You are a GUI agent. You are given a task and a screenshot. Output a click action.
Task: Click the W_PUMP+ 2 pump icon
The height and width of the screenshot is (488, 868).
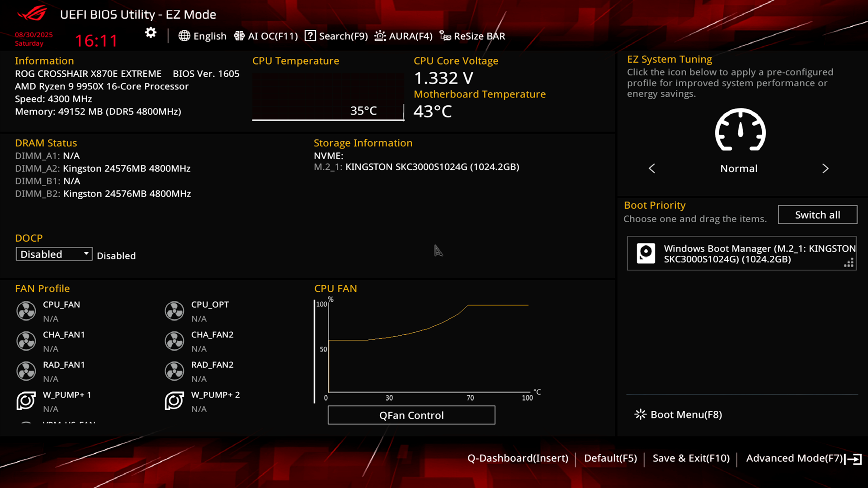pos(175,401)
